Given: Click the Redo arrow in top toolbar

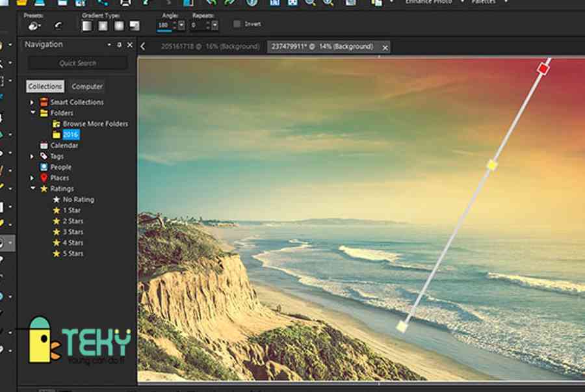Looking at the screenshot, I should [x=230, y=3].
